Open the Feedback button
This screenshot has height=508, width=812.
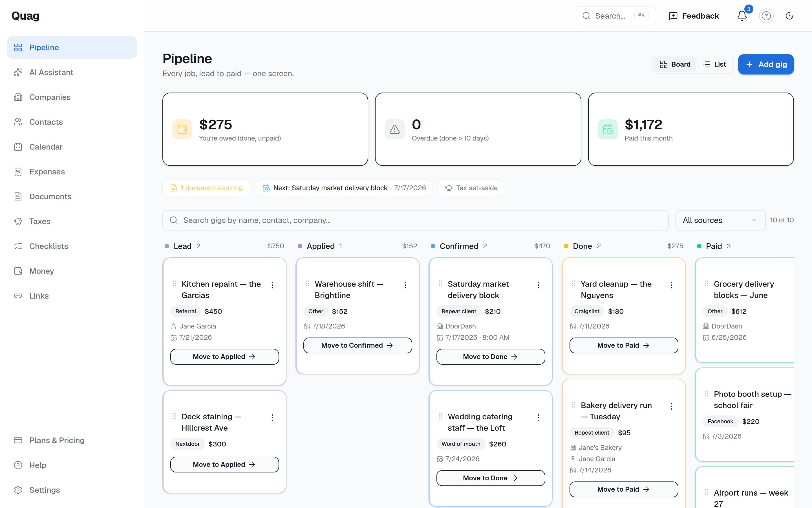(694, 16)
